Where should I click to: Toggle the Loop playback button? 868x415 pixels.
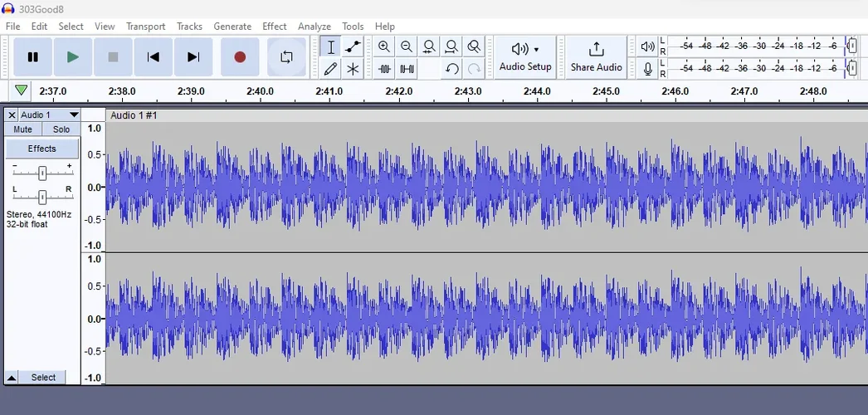[x=286, y=57]
